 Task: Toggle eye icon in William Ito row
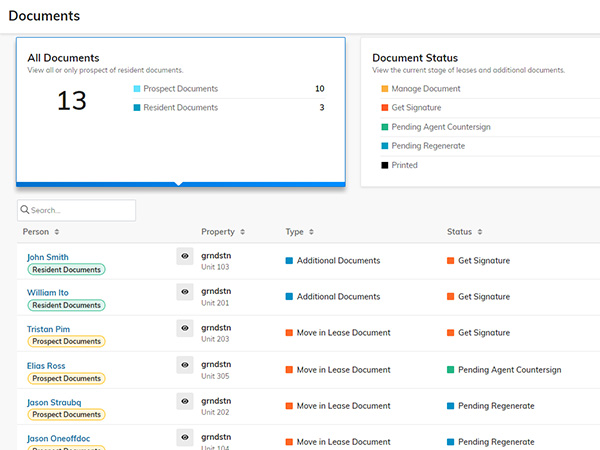point(185,292)
